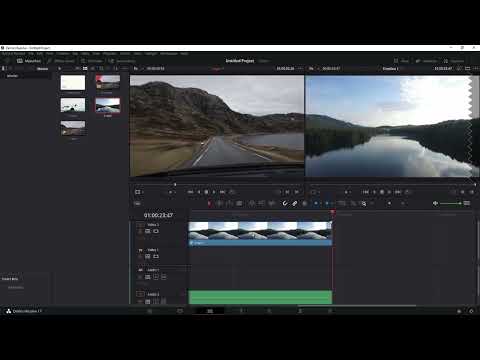
Task: Open the Metadata panel at top right
Action: point(426,61)
